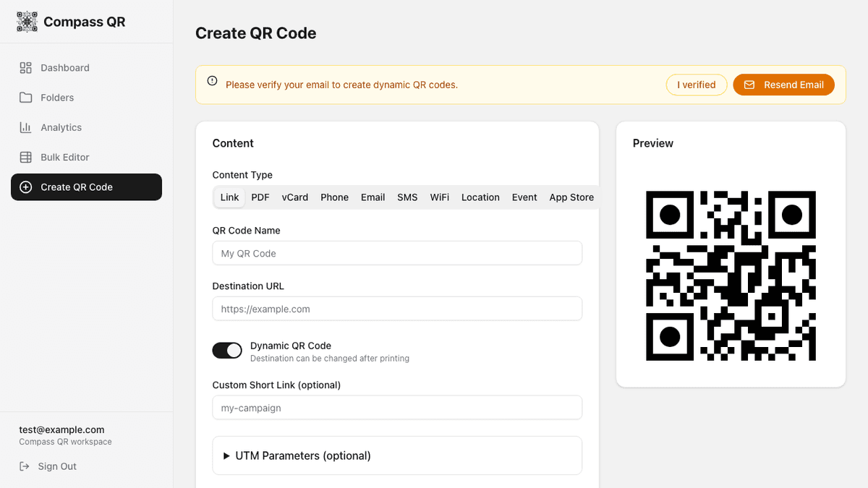Select the App Store content type tab

571,197
